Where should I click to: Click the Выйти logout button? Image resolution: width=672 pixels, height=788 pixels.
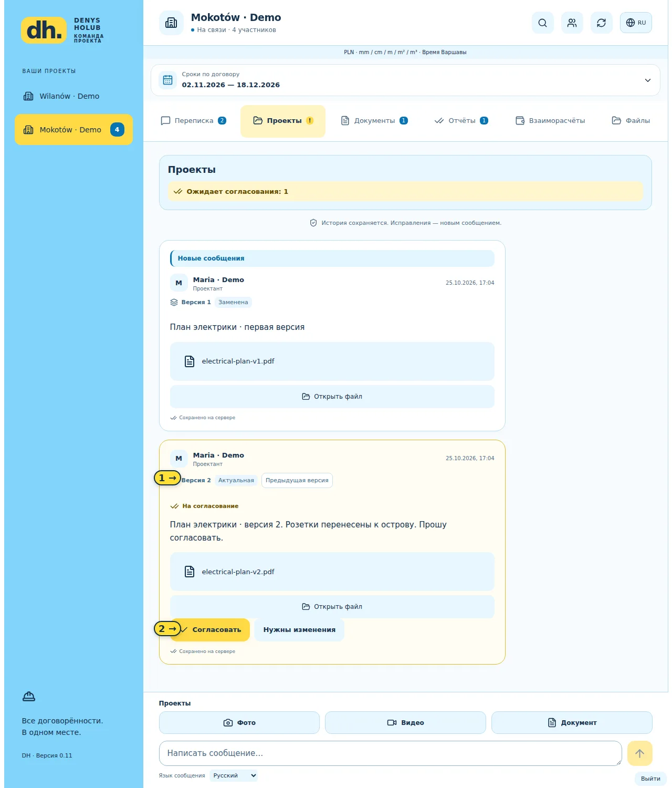pos(650,779)
